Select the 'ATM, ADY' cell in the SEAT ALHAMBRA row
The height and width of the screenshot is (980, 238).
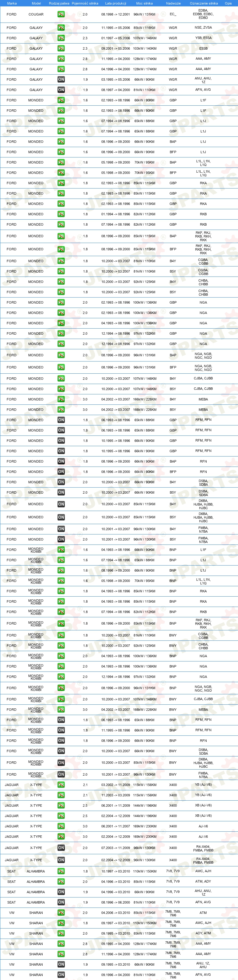[203, 881]
